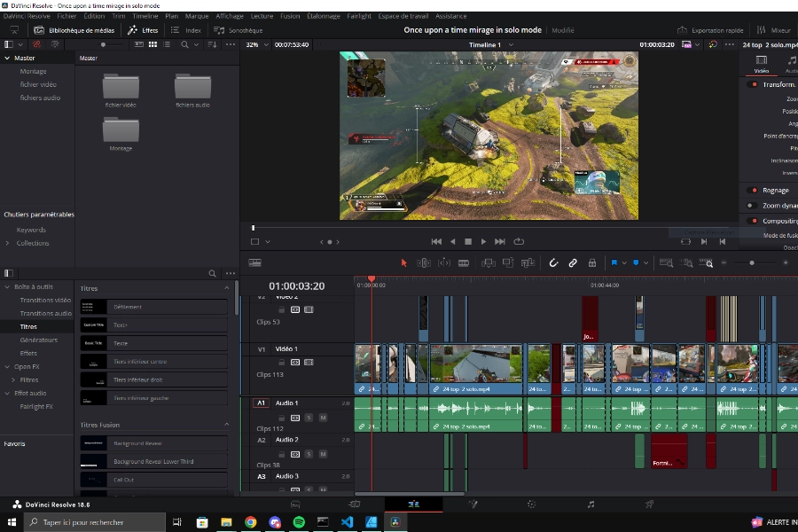
Task: Solo the Audio 1 track
Action: 309,418
